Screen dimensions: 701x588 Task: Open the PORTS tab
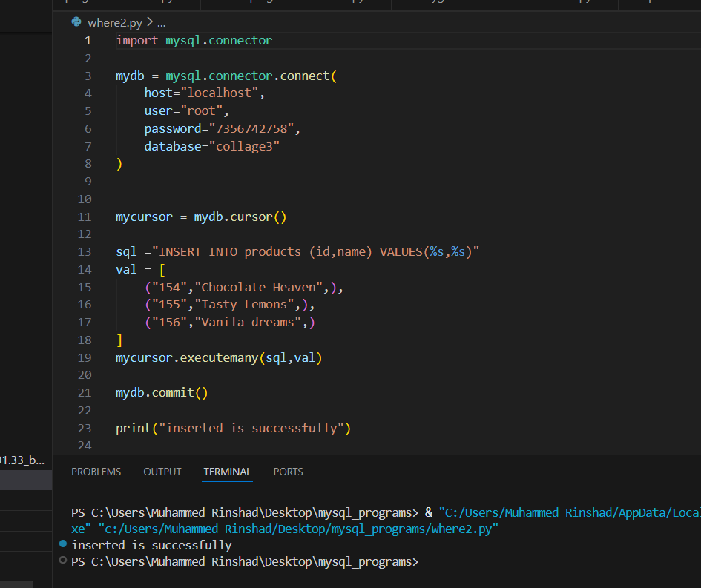(x=288, y=472)
